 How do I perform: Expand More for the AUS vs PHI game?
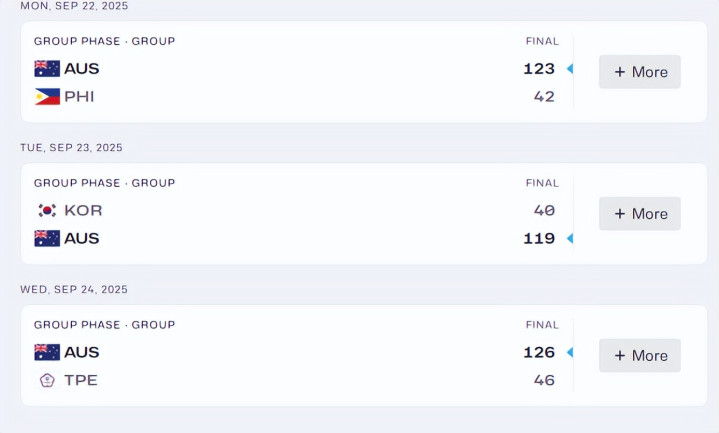pyautogui.click(x=640, y=72)
